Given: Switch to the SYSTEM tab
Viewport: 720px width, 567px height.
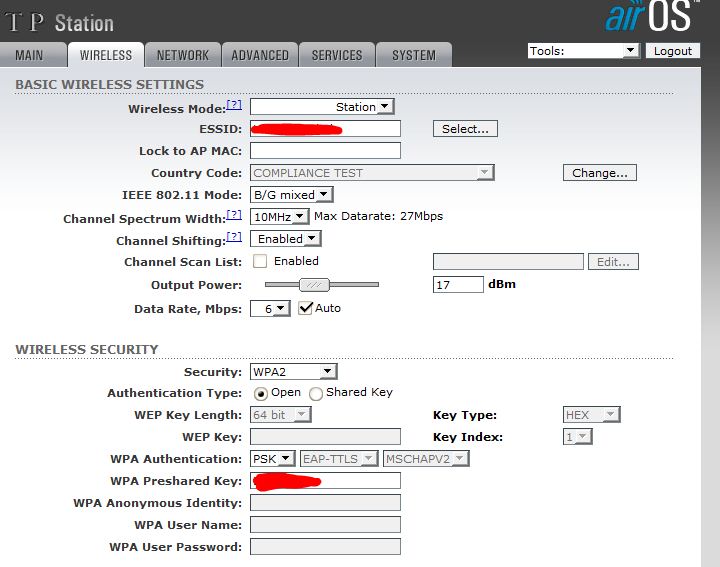Looking at the screenshot, I should [414, 56].
